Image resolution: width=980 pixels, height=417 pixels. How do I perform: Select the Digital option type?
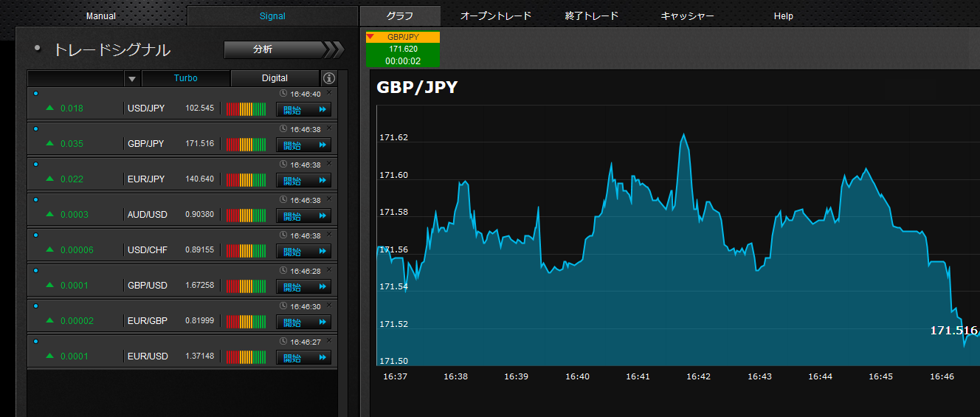pos(275,78)
